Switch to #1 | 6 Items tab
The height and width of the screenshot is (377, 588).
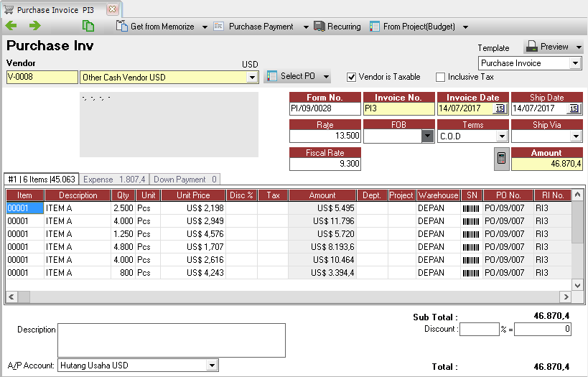point(41,180)
